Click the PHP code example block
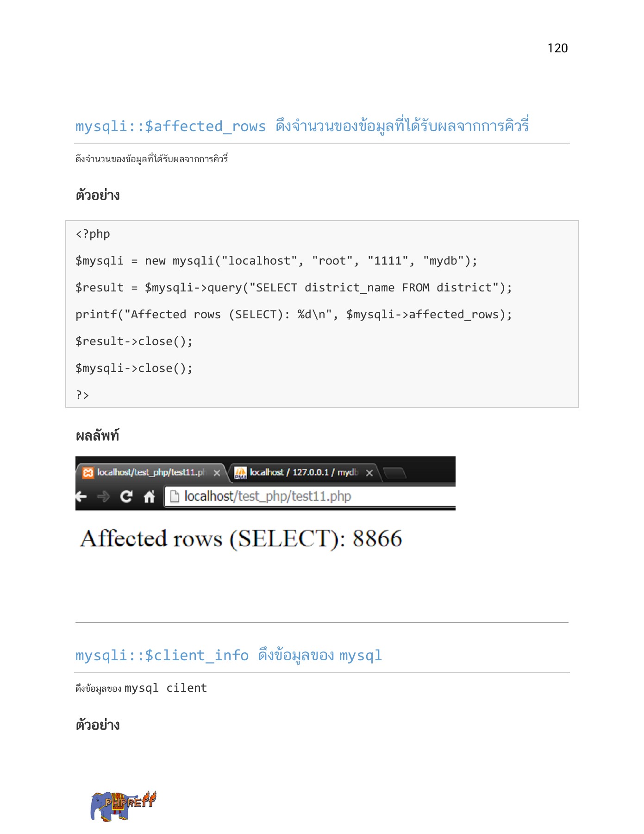Image resolution: width=644 pixels, height=834 pixels. click(322, 314)
